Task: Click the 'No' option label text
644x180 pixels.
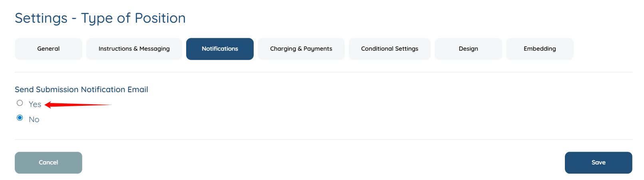Action: click(34, 119)
